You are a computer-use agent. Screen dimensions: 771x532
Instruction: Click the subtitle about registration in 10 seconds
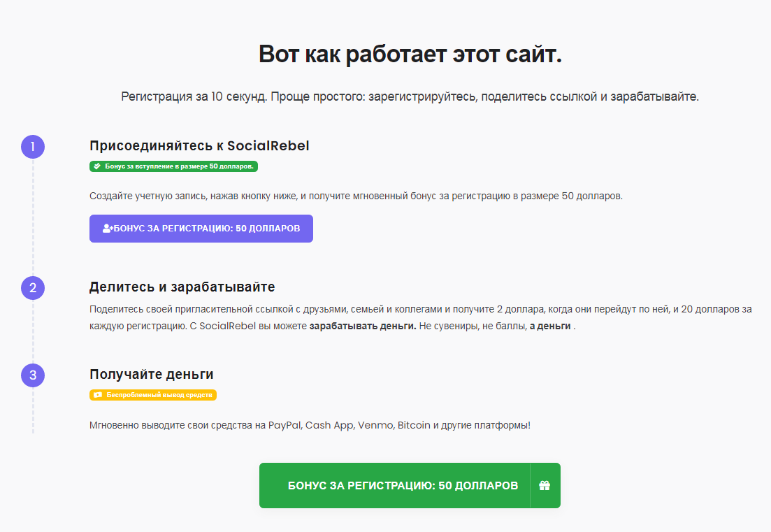point(410,96)
